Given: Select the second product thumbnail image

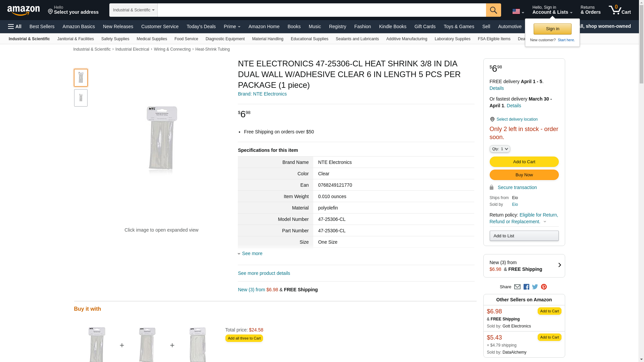Looking at the screenshot, I should coord(81,98).
